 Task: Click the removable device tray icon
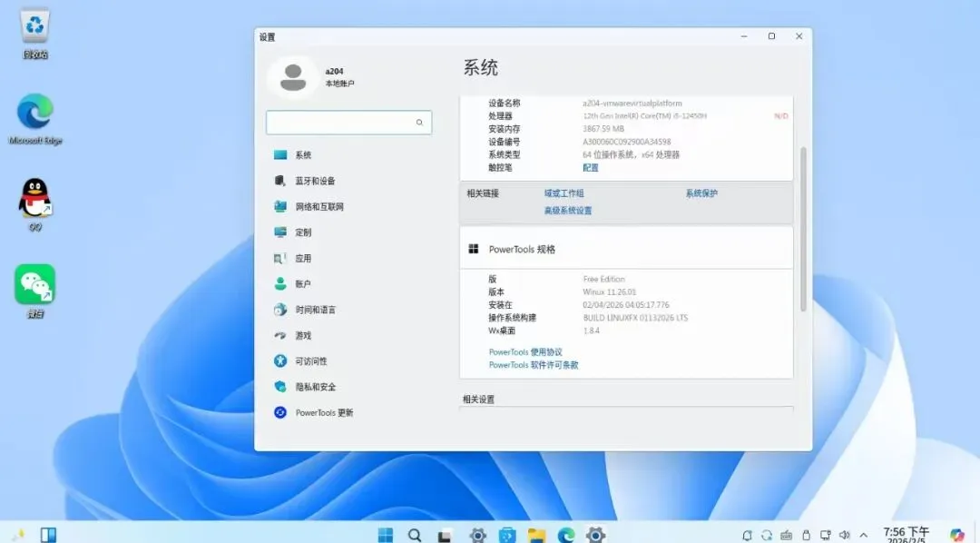pyautogui.click(x=807, y=536)
